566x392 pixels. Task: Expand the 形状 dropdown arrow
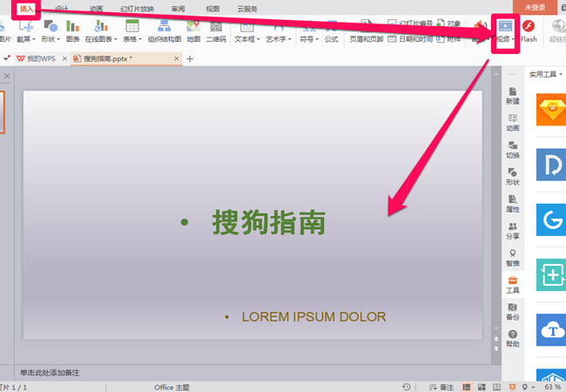click(x=58, y=39)
